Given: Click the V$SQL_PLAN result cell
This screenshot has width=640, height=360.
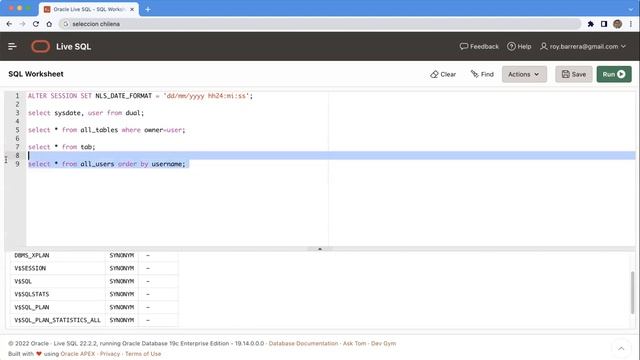Looking at the screenshot, I should 58,307.
